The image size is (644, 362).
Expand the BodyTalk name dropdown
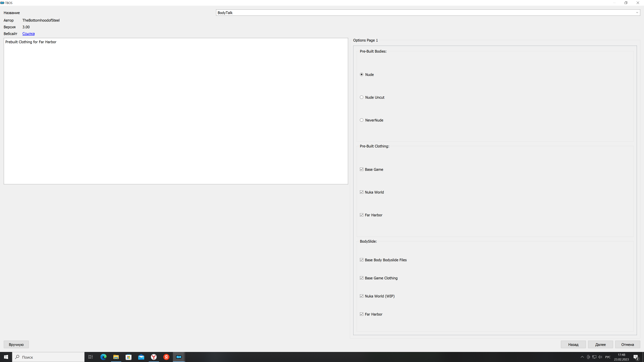tap(637, 13)
